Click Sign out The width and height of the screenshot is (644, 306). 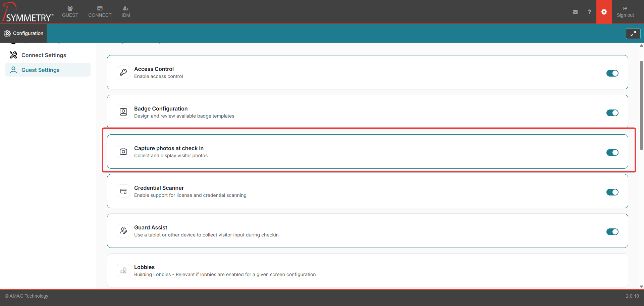625,12
